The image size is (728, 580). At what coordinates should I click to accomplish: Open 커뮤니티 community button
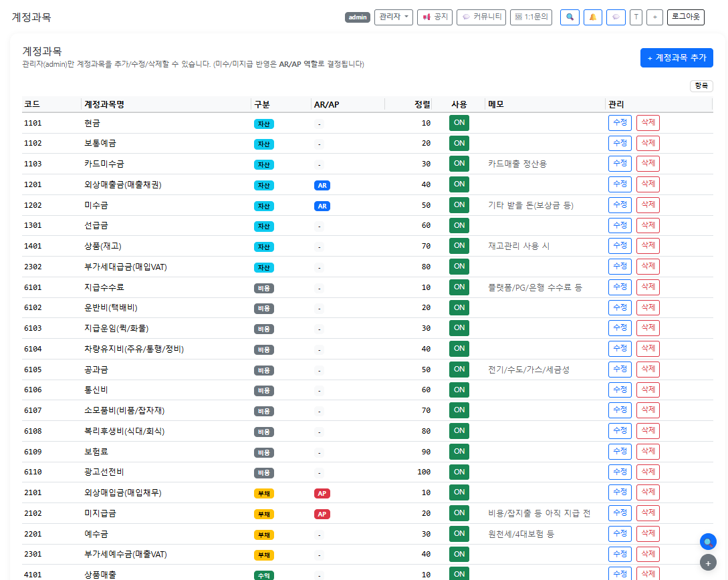point(481,17)
